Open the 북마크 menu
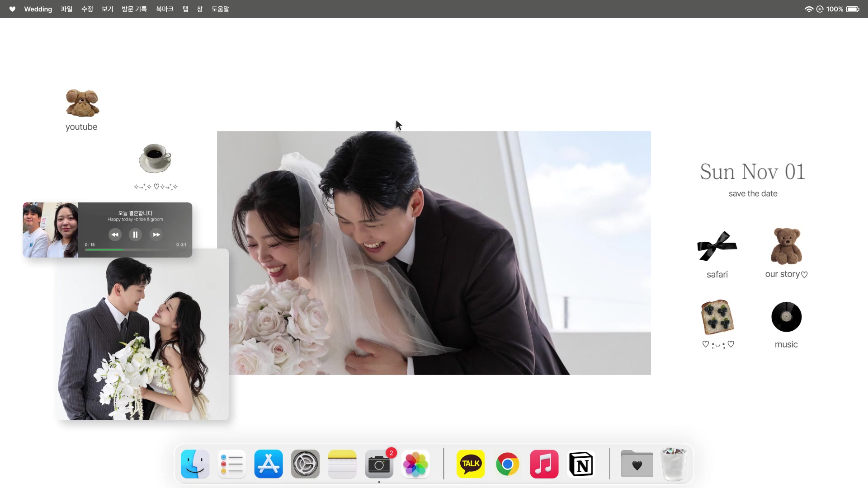868x488 pixels. (x=165, y=9)
